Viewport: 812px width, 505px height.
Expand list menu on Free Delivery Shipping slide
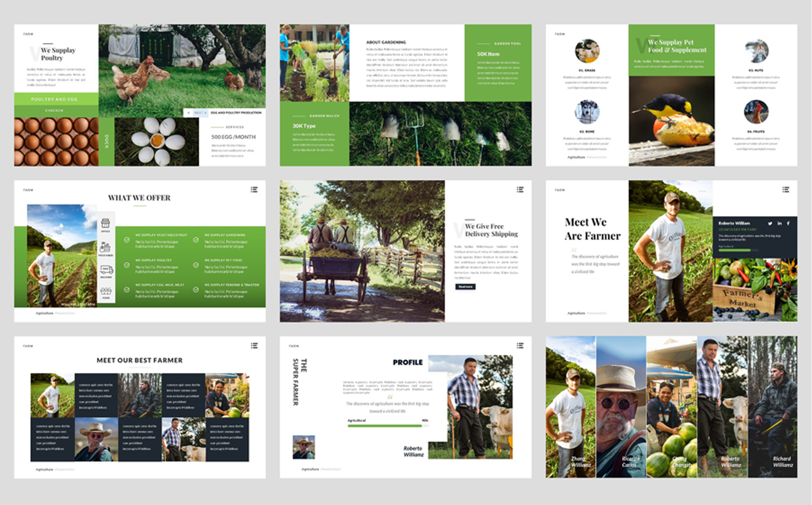(520, 189)
